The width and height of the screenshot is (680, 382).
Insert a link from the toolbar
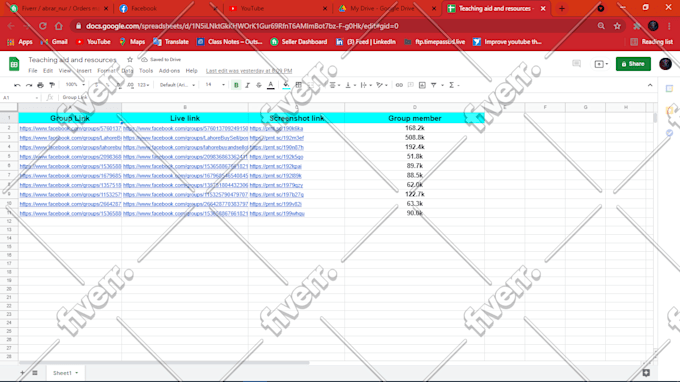coord(399,85)
